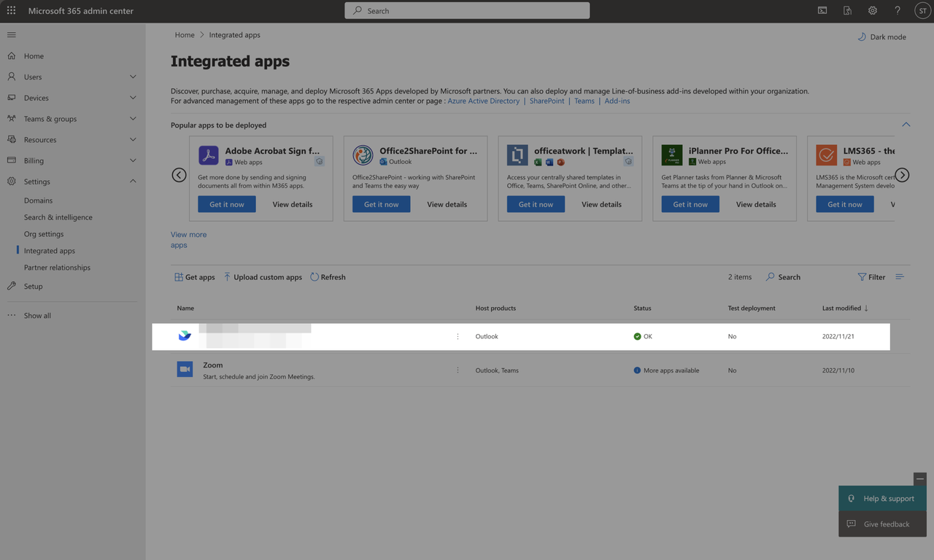The height and width of the screenshot is (560, 934).
Task: Open the settings gear in top bar
Action: click(873, 11)
